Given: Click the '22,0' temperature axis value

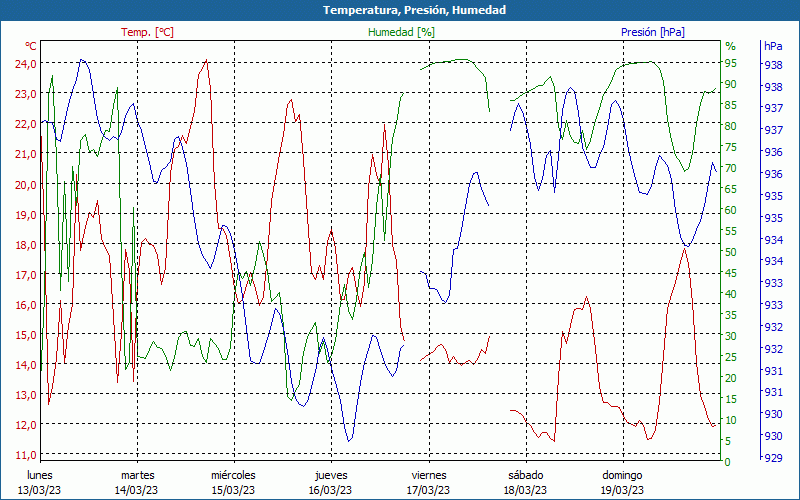Looking at the screenshot, I should point(26,124).
